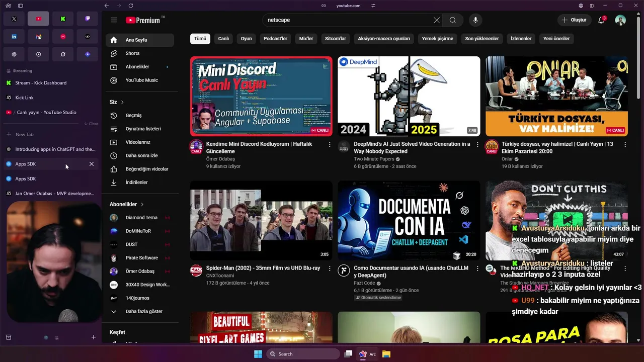
Task: Open options for Türkiye dosyası video
Action: pyautogui.click(x=625, y=144)
